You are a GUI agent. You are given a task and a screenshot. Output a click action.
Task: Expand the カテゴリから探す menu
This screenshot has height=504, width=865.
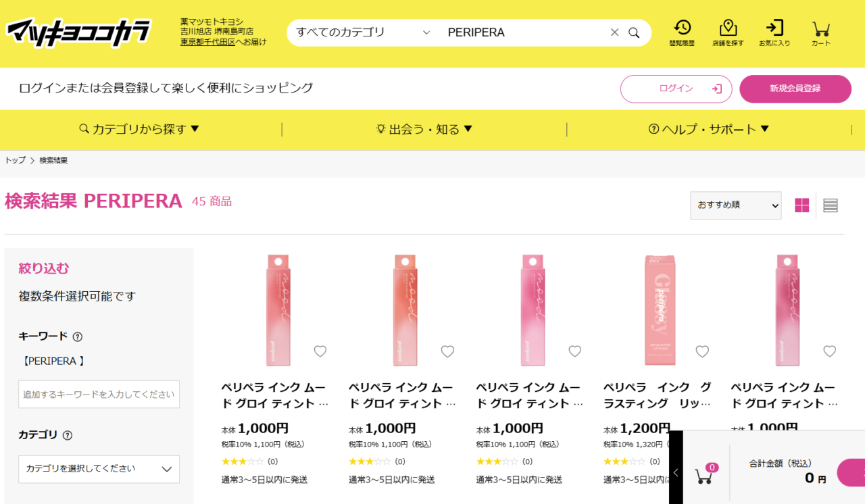pyautogui.click(x=140, y=129)
